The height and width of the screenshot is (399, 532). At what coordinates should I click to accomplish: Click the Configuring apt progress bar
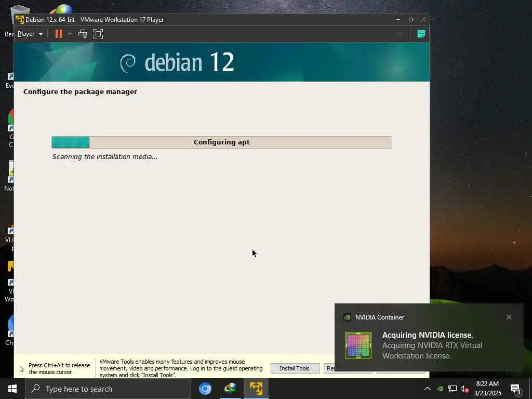point(222,142)
